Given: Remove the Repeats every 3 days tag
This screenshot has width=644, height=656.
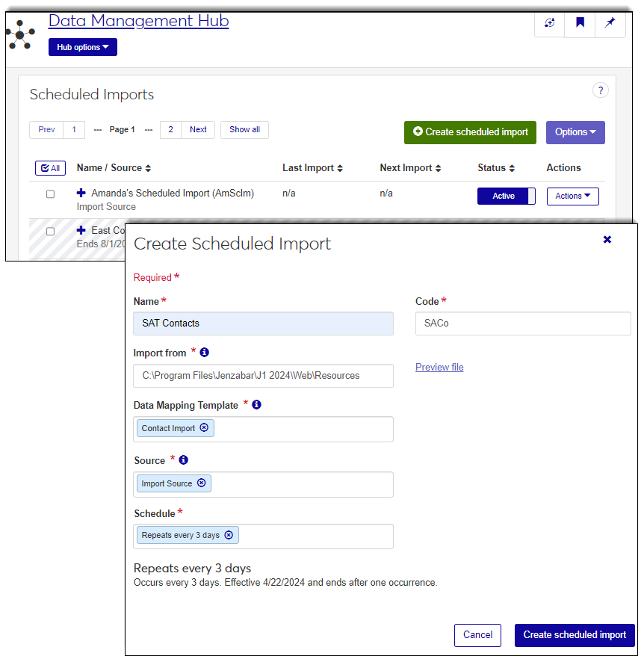Looking at the screenshot, I should coord(229,535).
